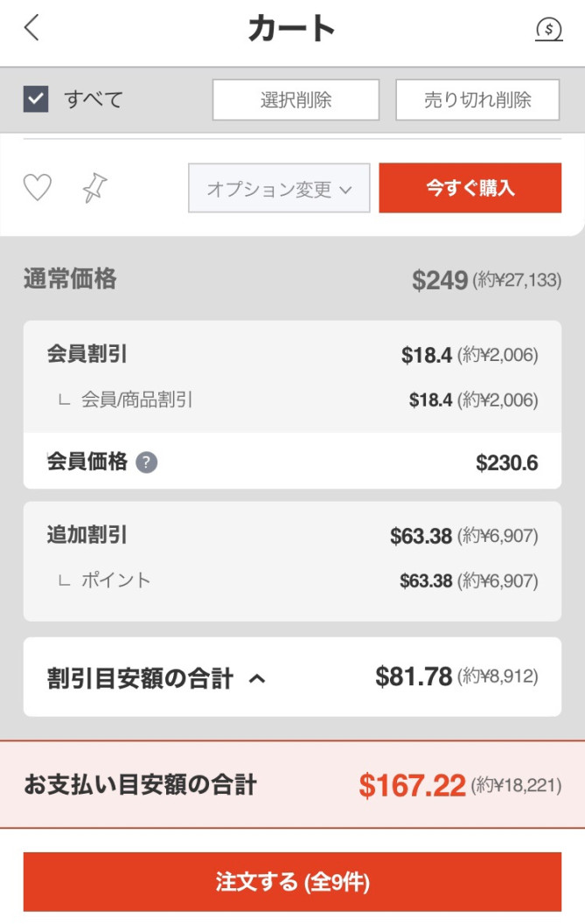Tap 注文する to order all 9 items
The image size is (585, 924).
pyautogui.click(x=292, y=882)
